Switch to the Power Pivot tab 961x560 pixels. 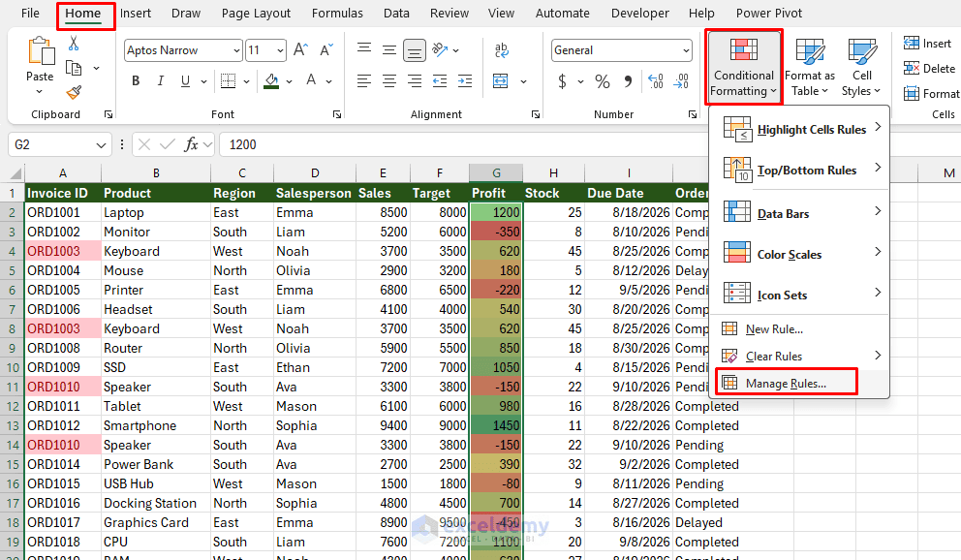769,14
